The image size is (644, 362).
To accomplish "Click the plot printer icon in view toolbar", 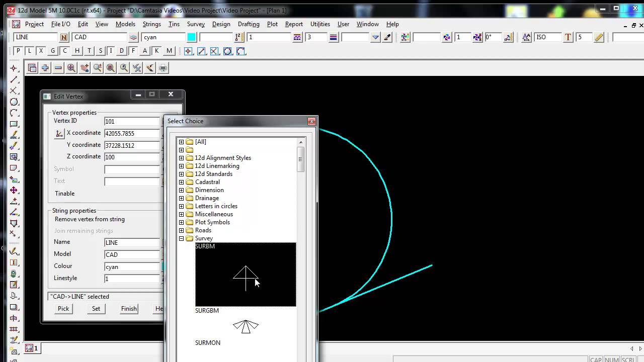I will click(x=163, y=68).
